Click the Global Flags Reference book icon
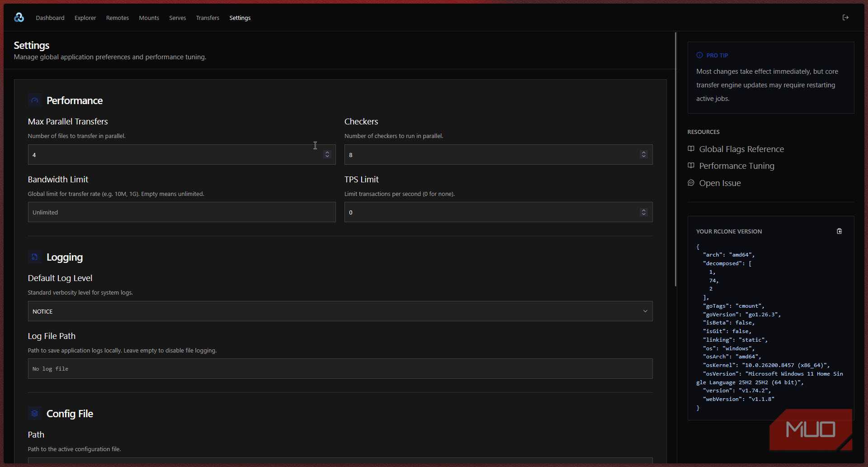Screen dimensions: 868x467 click(x=691, y=149)
